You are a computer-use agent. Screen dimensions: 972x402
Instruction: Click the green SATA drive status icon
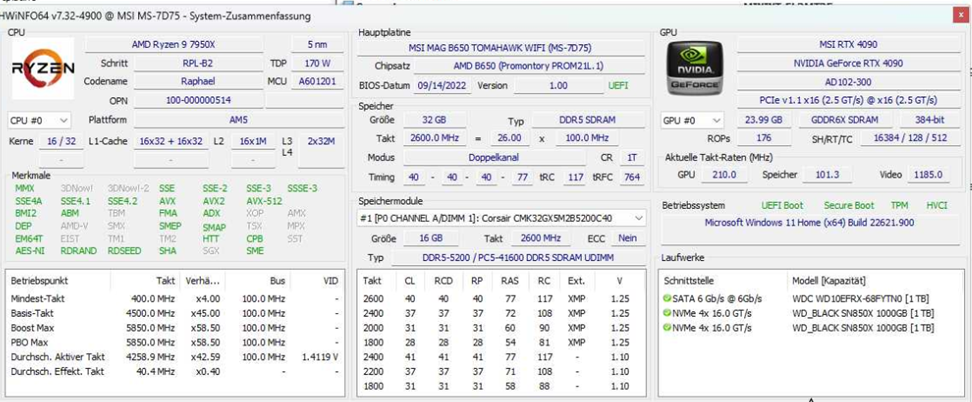[x=667, y=298]
